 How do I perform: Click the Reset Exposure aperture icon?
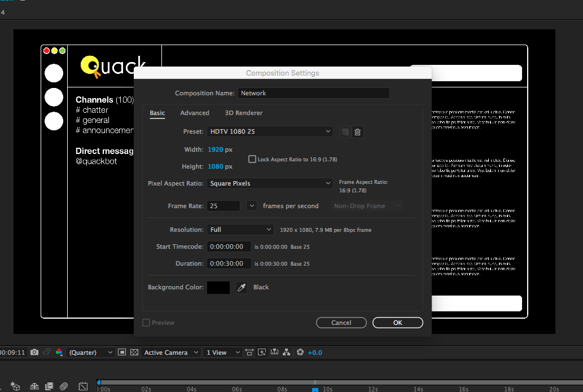300,352
